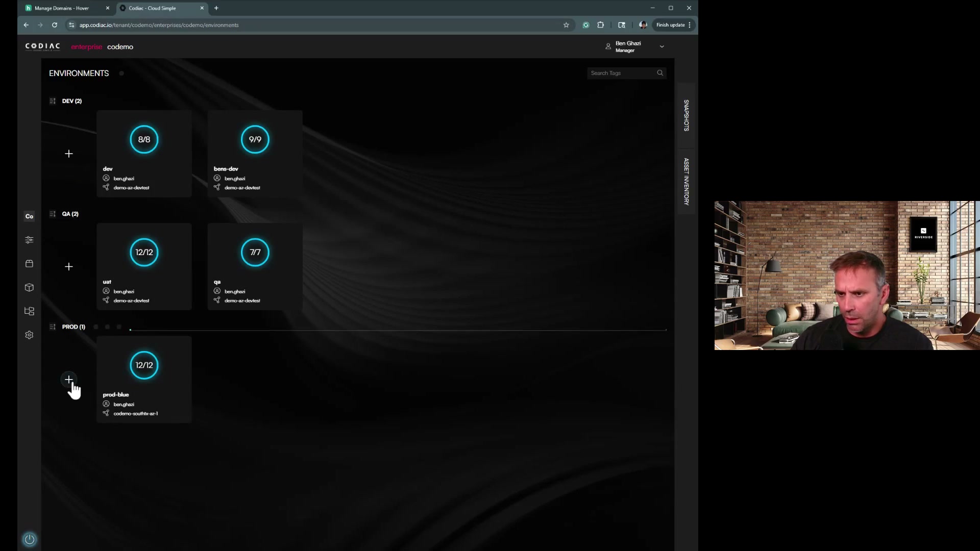
Task: Add a new environment under PROD
Action: (x=69, y=380)
